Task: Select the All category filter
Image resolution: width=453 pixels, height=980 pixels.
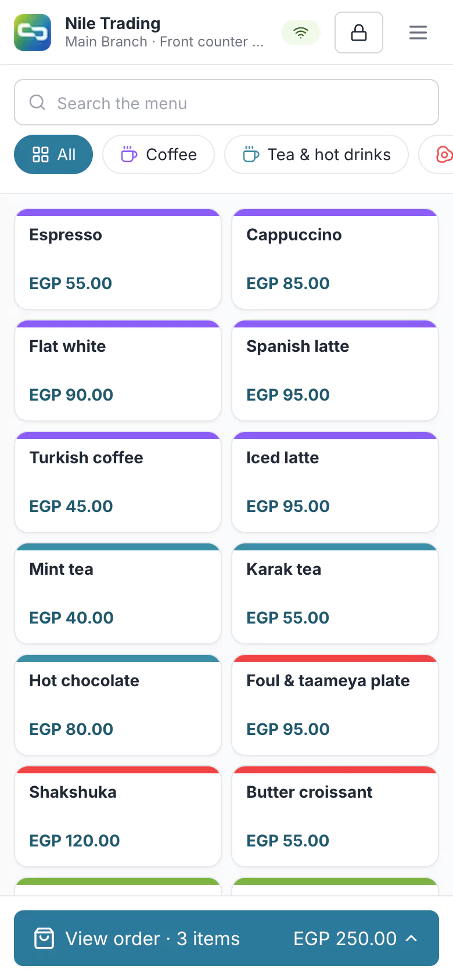Action: 53,154
